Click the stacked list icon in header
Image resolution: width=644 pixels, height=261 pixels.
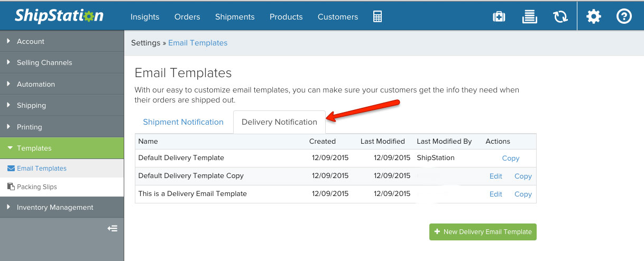click(529, 17)
